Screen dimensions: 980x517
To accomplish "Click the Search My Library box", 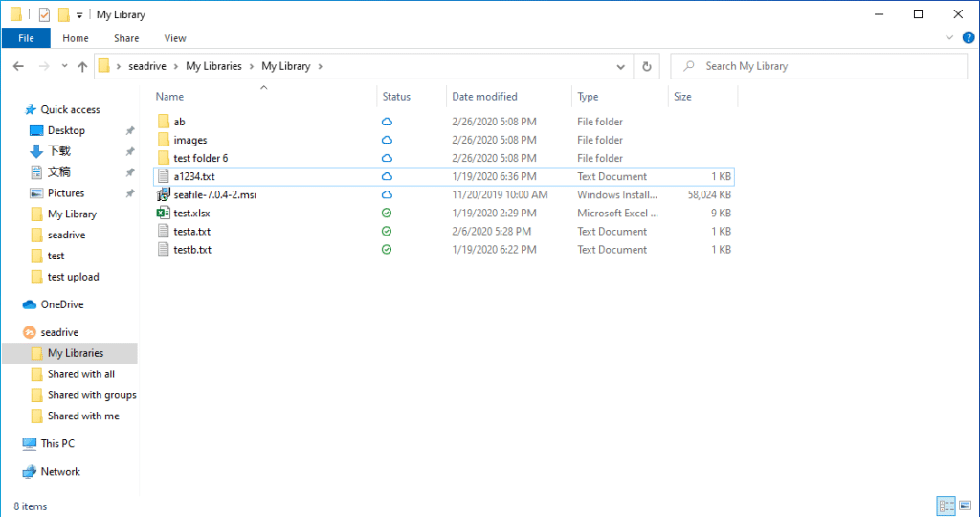I will [x=823, y=66].
